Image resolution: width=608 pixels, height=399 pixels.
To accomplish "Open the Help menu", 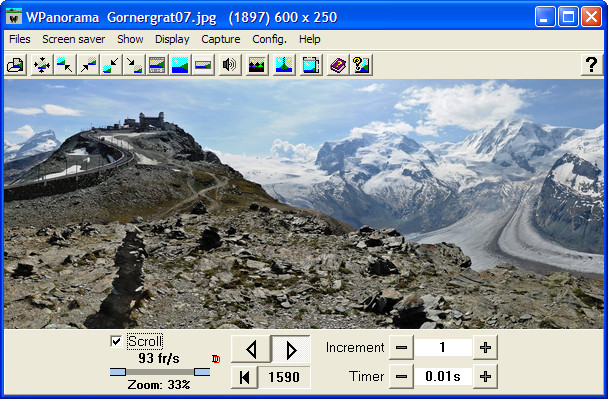I will click(x=309, y=39).
